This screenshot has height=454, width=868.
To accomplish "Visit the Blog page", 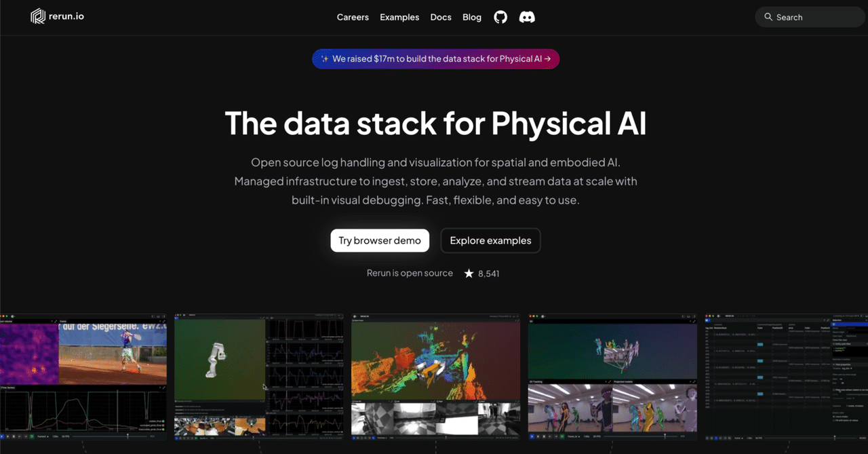I will coord(472,17).
